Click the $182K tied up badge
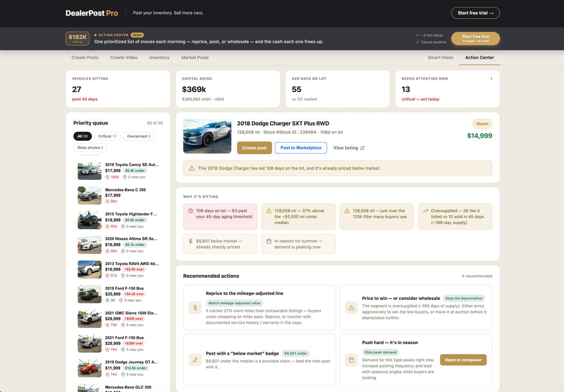This screenshot has height=392, width=564. tap(77, 38)
